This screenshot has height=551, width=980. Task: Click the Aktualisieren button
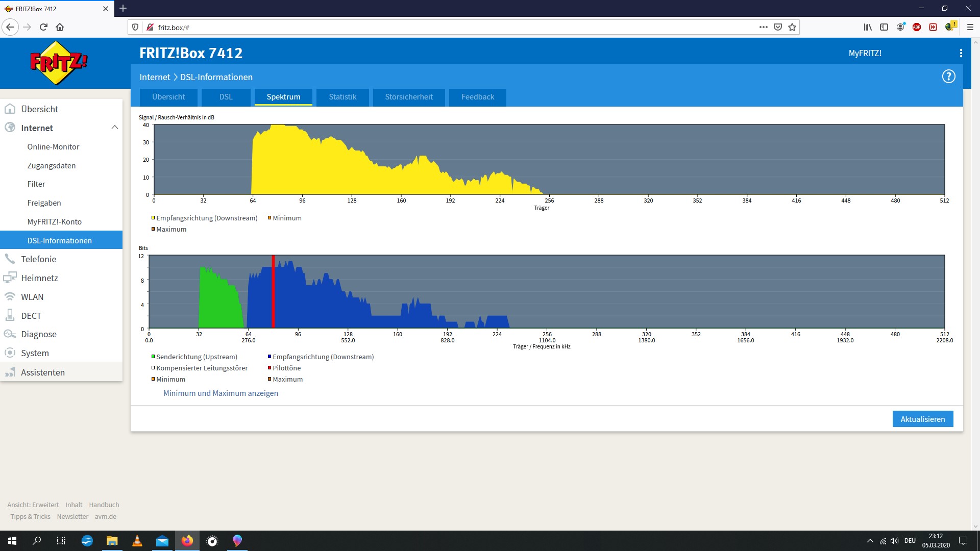point(923,418)
